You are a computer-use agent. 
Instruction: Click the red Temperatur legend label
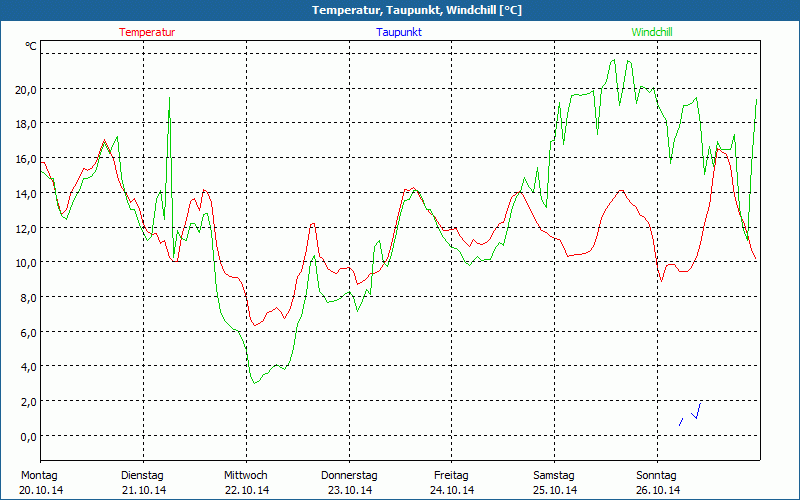147,32
